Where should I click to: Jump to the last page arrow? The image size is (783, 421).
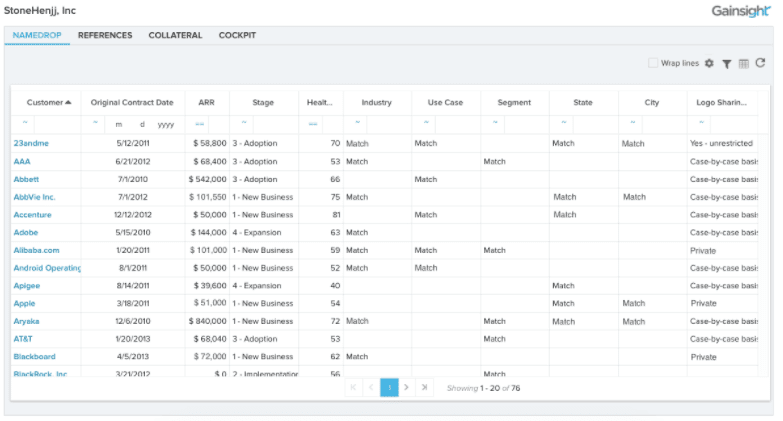[x=424, y=387]
